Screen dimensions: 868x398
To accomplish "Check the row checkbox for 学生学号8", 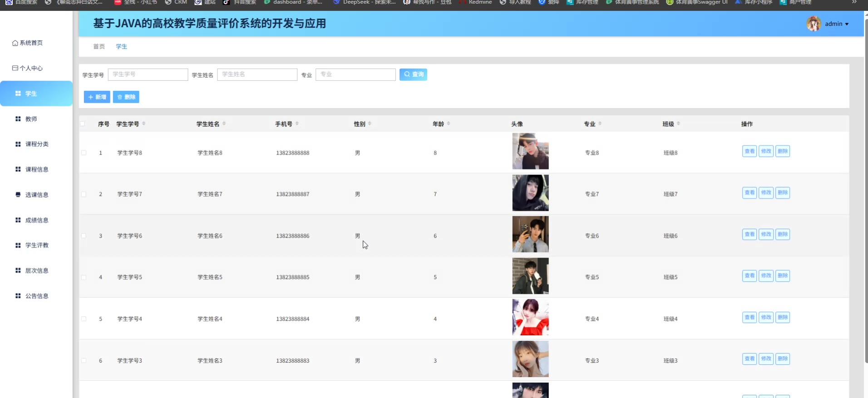I will [x=84, y=153].
